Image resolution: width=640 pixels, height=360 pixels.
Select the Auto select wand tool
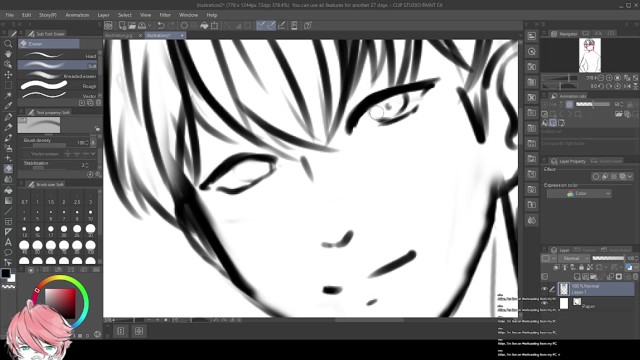click(8, 96)
